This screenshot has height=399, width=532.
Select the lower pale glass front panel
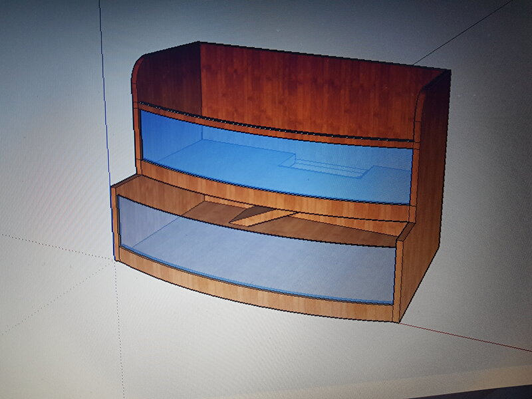(x=256, y=249)
